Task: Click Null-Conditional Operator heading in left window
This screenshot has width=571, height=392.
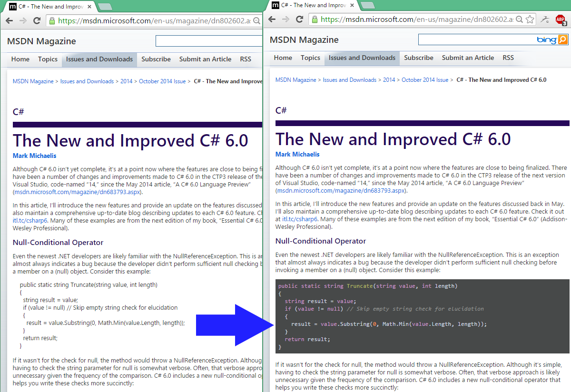Action: (58, 242)
